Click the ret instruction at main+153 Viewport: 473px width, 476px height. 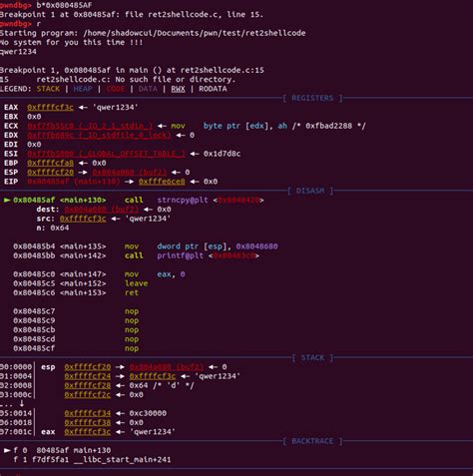pyautogui.click(x=132, y=292)
